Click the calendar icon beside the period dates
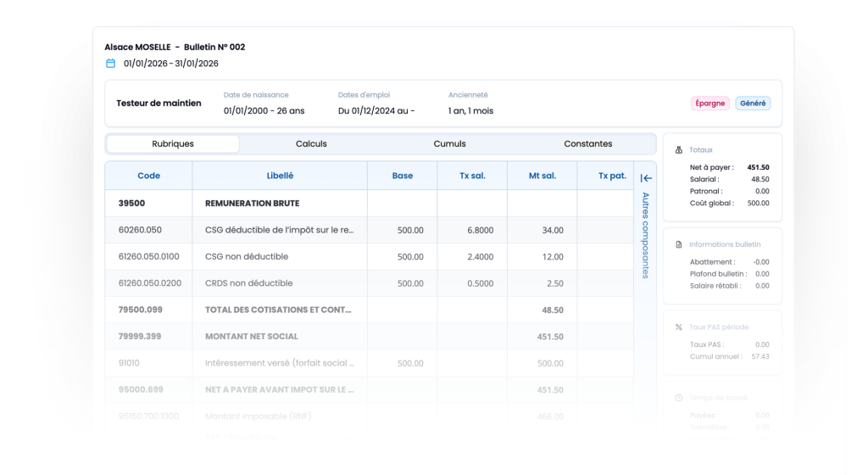The width and height of the screenshot is (868, 475). (x=110, y=63)
